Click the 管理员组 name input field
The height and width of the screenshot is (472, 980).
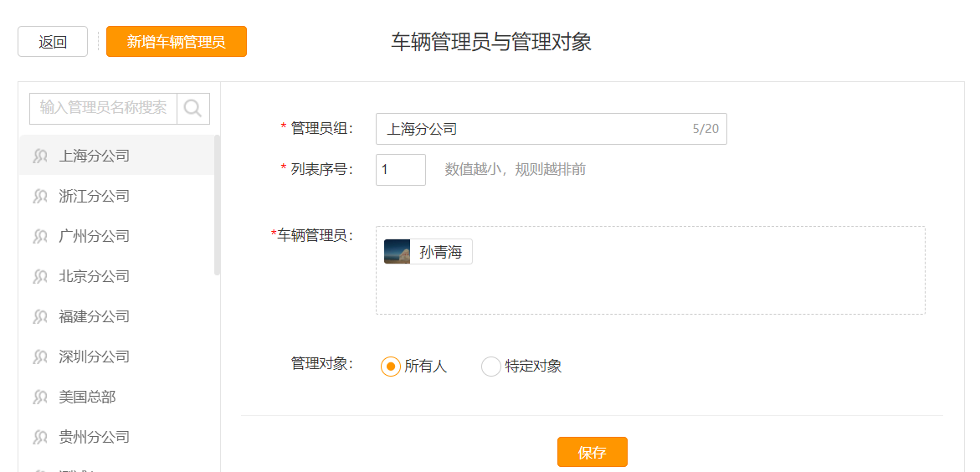click(552, 129)
